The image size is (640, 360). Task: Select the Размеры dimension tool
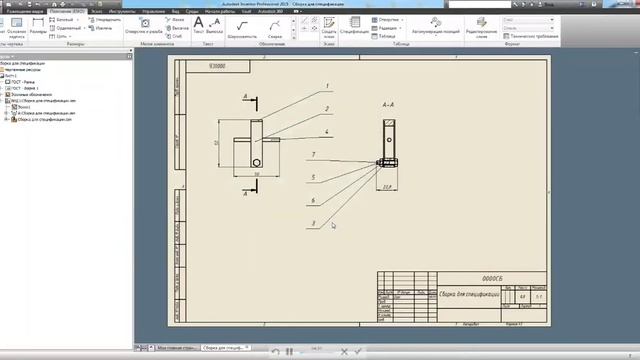38,27
